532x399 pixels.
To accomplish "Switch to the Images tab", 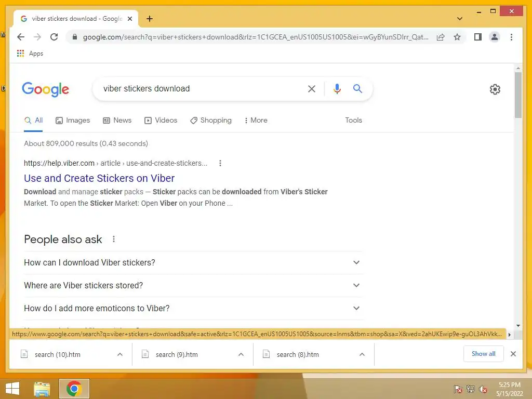I will pyautogui.click(x=73, y=121).
